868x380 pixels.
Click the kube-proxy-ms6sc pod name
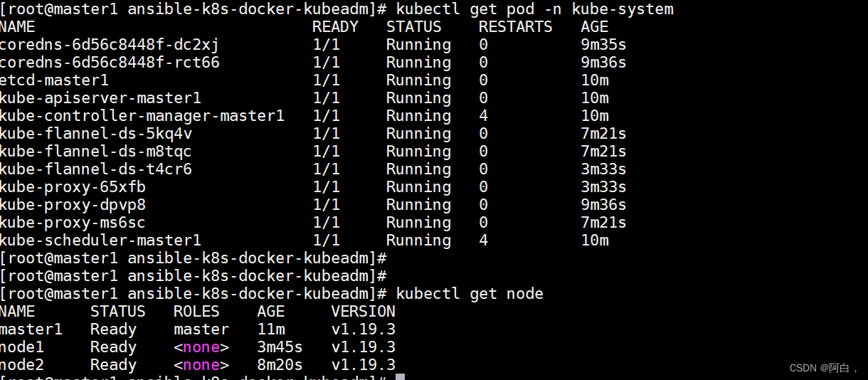tap(73, 223)
